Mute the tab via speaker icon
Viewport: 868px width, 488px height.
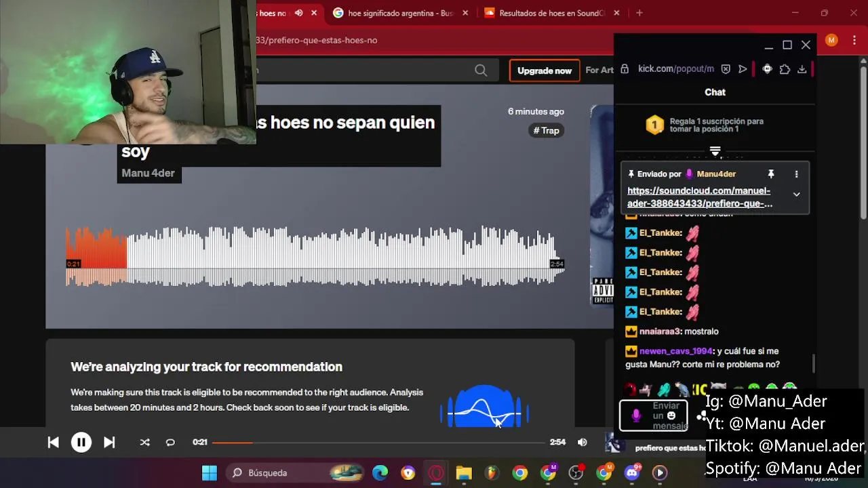298,13
